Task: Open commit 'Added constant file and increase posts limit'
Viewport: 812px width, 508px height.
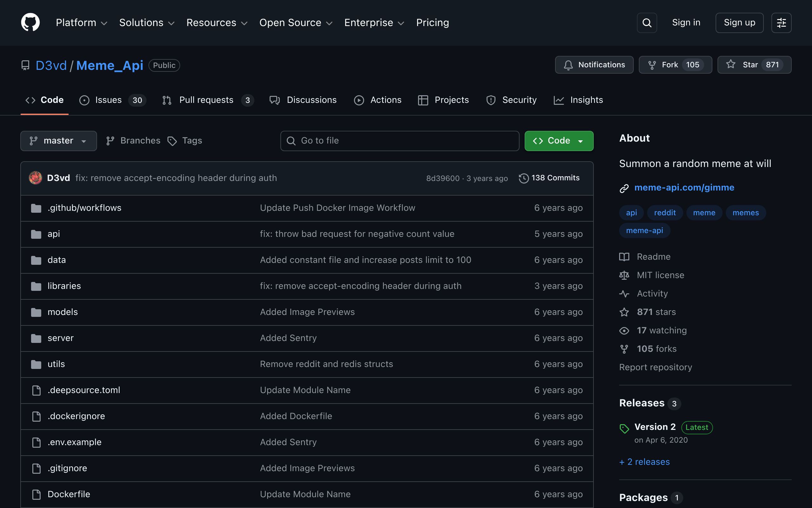Action: pos(365,260)
